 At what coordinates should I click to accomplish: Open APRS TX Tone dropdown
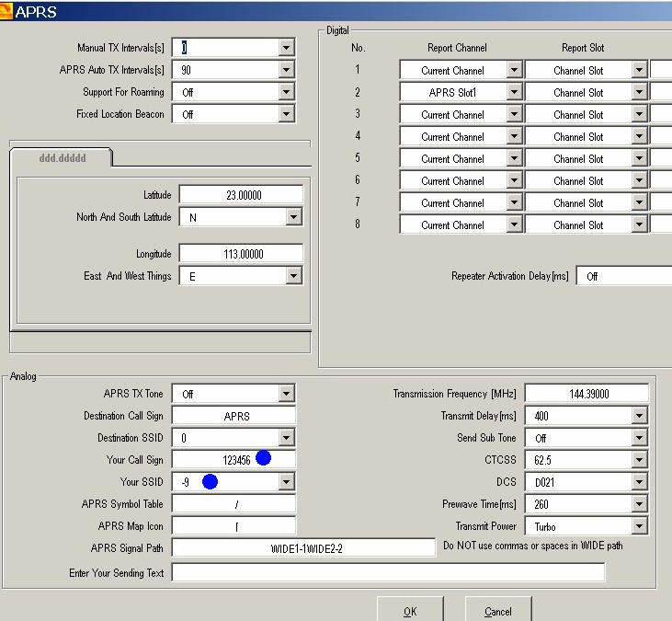(286, 393)
